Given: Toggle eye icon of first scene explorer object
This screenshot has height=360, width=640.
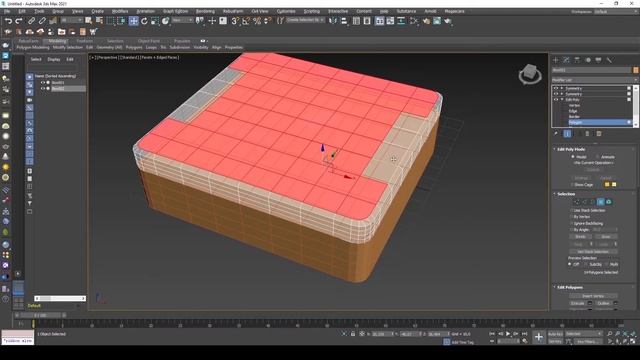Looking at the screenshot, I should (42, 82).
